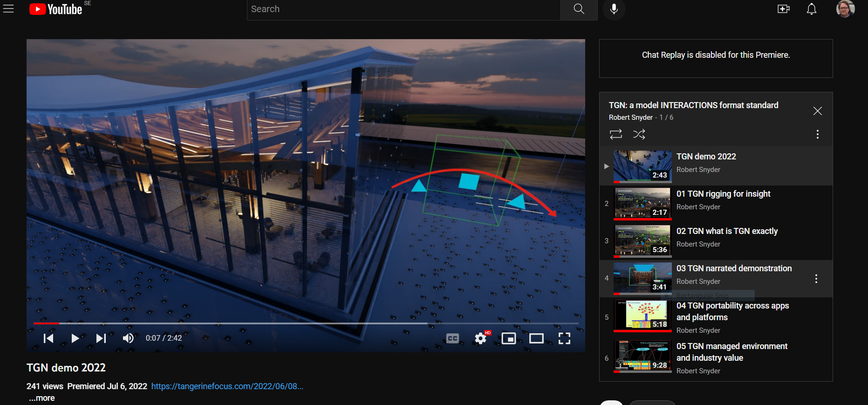Open the playlist three-dot options menu
Screen dimensions: 868x405
[817, 135]
